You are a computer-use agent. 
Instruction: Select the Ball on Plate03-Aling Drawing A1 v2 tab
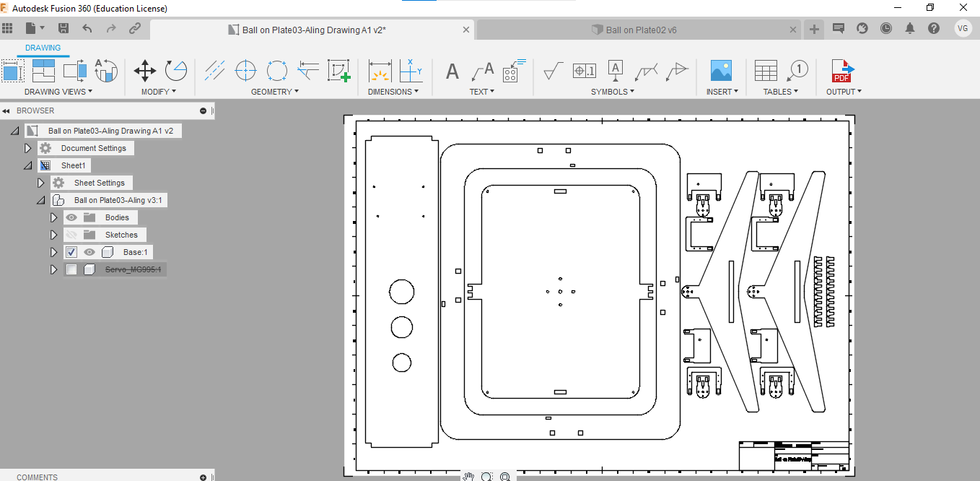[312, 30]
